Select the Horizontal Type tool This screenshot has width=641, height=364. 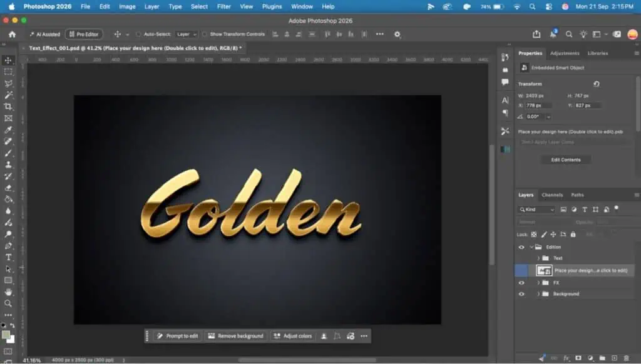8,258
